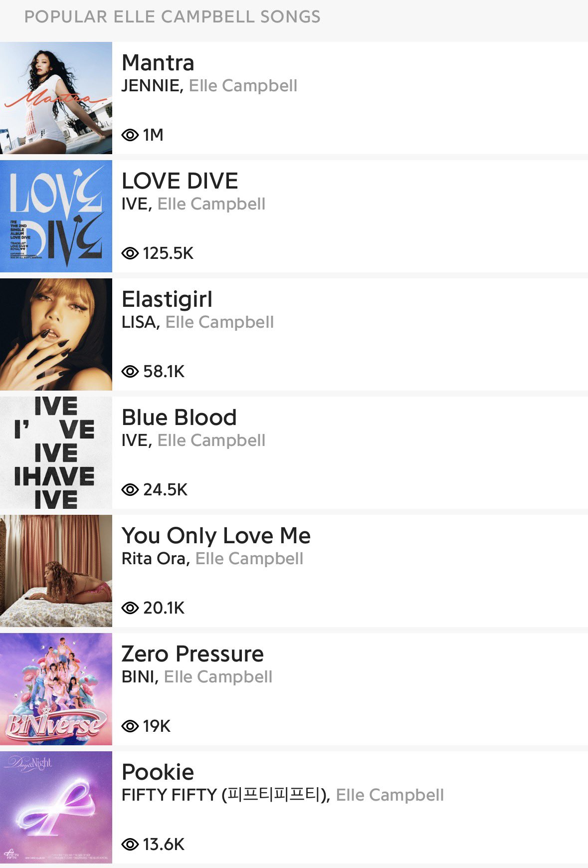Image resolution: width=588 pixels, height=868 pixels.
Task: Click the eye icon beside 20.1K views
Action: point(130,608)
